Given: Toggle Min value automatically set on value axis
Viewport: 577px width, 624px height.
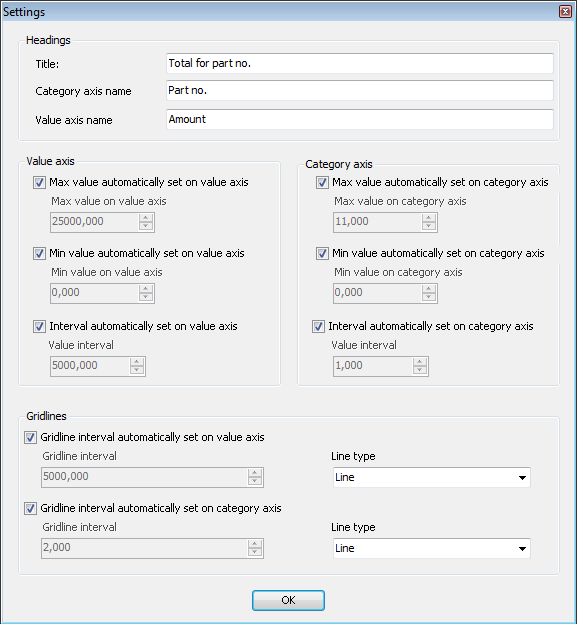Looking at the screenshot, I should point(39,254).
